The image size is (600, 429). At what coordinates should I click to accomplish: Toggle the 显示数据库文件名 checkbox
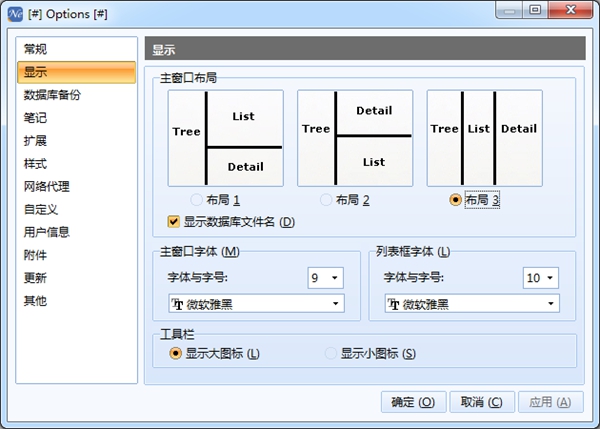(x=174, y=222)
